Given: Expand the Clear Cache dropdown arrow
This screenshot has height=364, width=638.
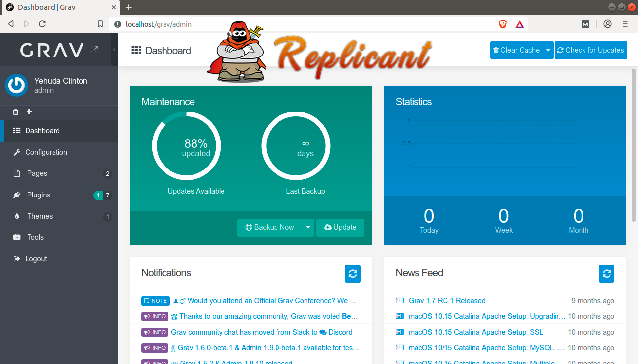Looking at the screenshot, I should [548, 50].
